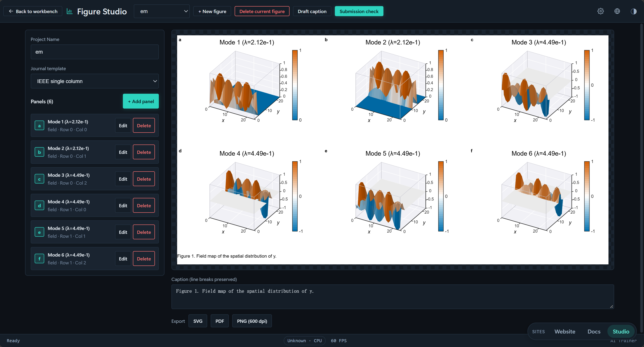Click the 'Unknown · CPU' status badge

point(304,340)
